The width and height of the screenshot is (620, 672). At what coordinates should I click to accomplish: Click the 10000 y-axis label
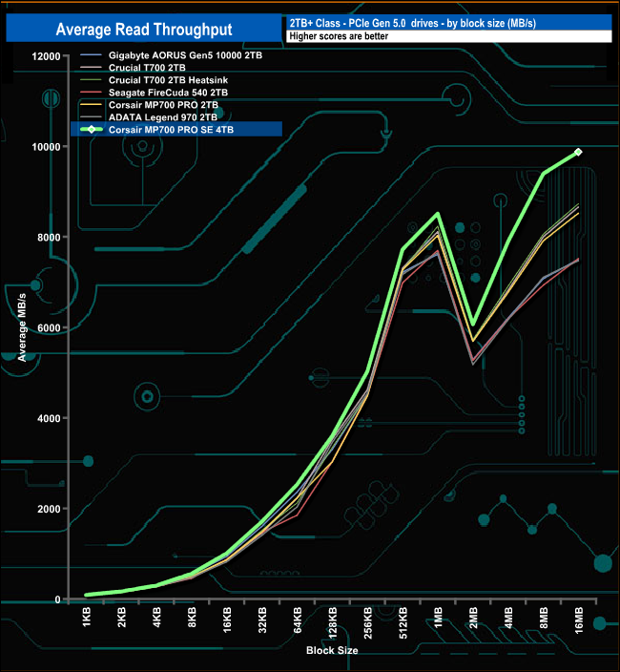coord(46,147)
